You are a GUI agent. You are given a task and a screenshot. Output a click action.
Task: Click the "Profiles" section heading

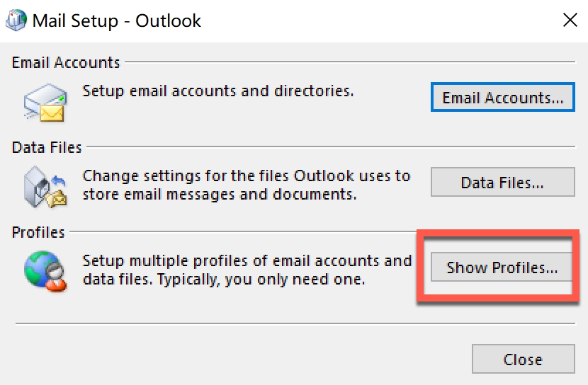[38, 232]
